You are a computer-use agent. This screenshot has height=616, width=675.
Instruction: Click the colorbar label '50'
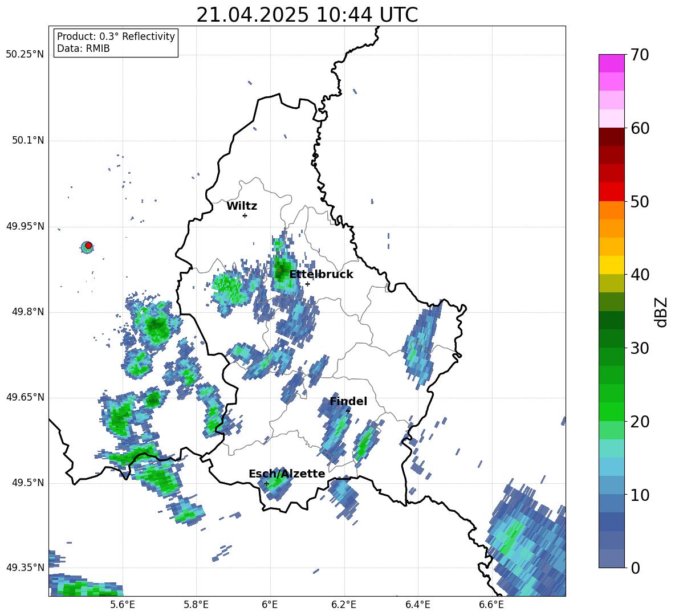click(x=640, y=202)
